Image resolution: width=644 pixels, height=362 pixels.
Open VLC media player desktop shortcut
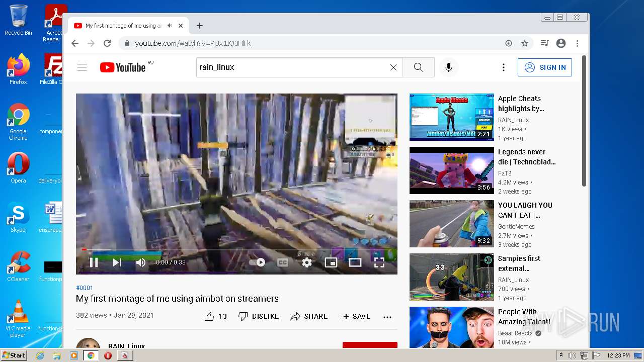[18, 319]
